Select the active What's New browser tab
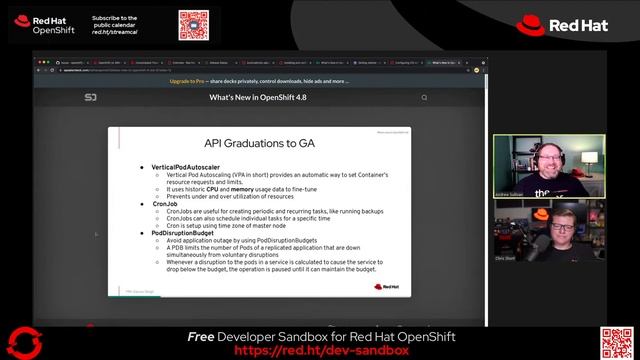640x360 pixels. click(x=444, y=63)
